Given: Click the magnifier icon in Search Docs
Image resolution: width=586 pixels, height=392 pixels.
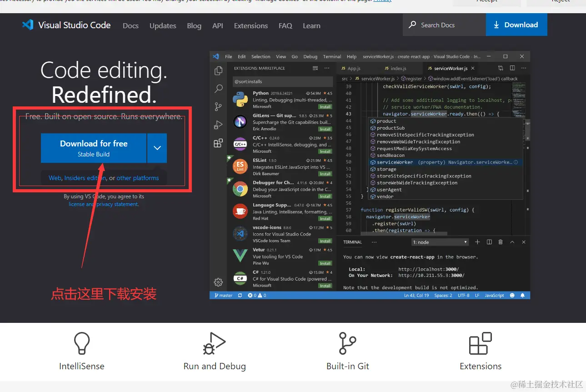Looking at the screenshot, I should click(x=412, y=25).
